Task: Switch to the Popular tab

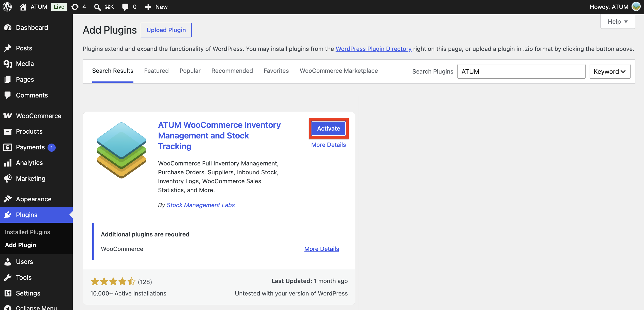Action: (x=190, y=71)
